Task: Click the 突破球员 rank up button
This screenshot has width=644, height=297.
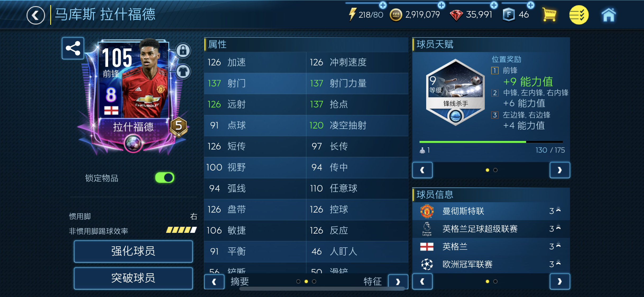Action: (133, 278)
